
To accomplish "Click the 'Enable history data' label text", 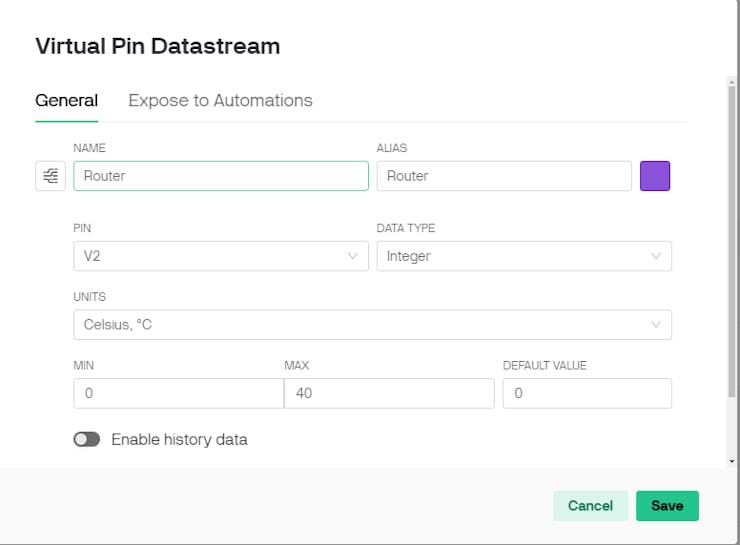I will [x=179, y=439].
